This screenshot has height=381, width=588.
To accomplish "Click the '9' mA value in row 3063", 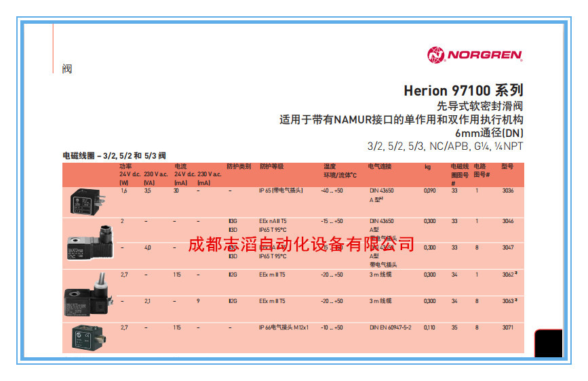I will tap(198, 301).
